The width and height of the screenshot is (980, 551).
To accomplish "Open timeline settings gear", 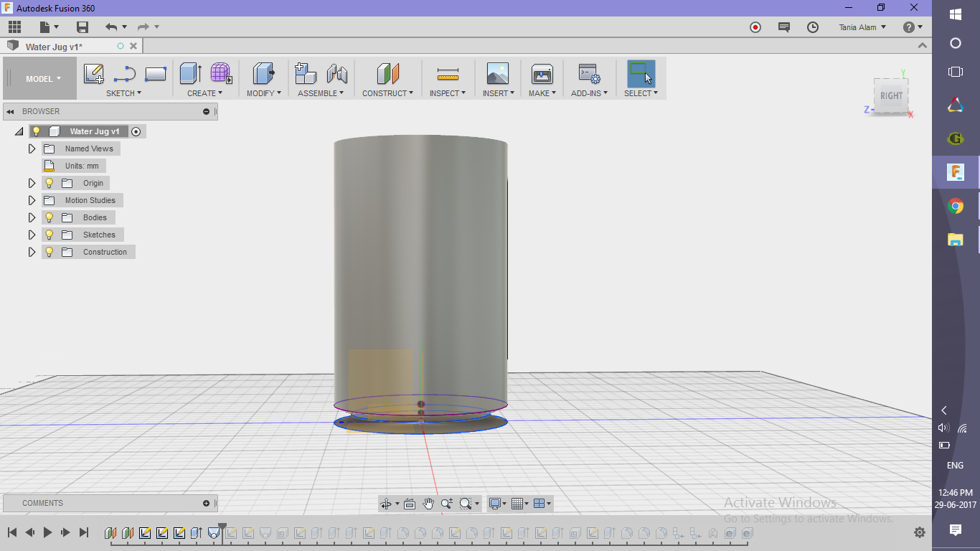I will 920,532.
